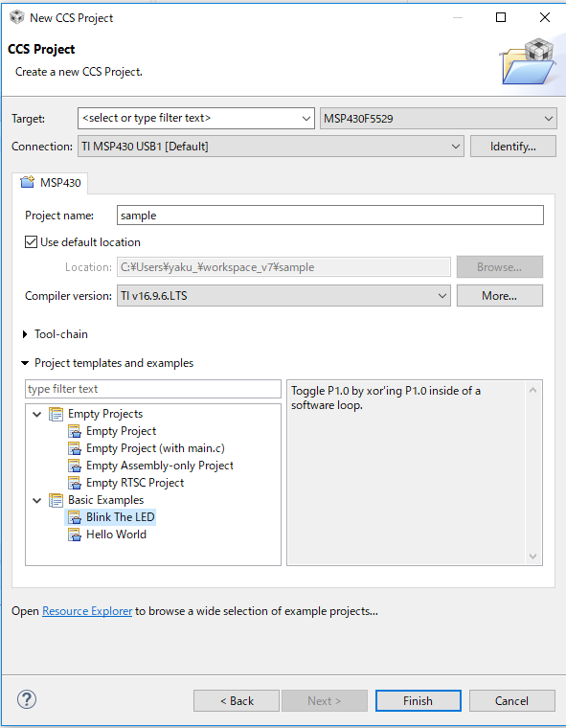Open the Compiler version dropdown
The width and height of the screenshot is (566, 728).
(283, 296)
